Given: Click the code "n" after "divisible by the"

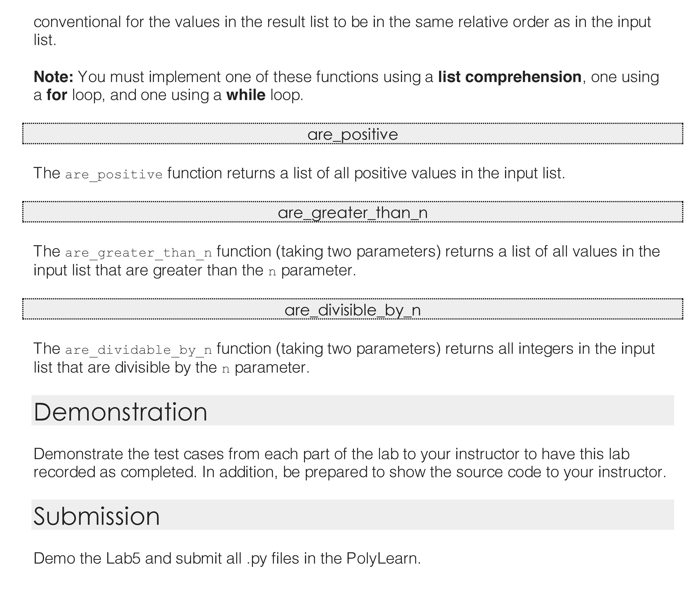Looking at the screenshot, I should (225, 369).
